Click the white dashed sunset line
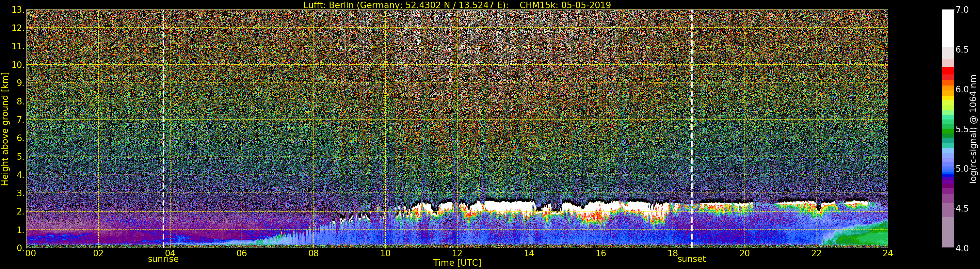Viewport: 980px width, 269px height. (691, 129)
